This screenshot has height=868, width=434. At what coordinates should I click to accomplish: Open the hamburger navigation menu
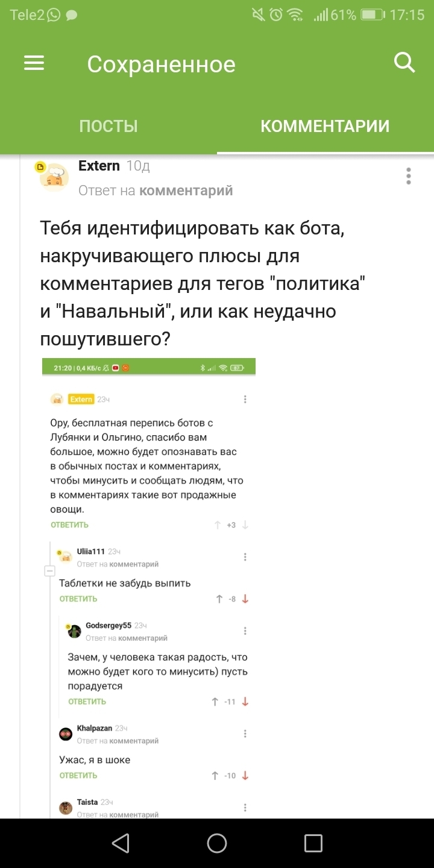pos(34,63)
